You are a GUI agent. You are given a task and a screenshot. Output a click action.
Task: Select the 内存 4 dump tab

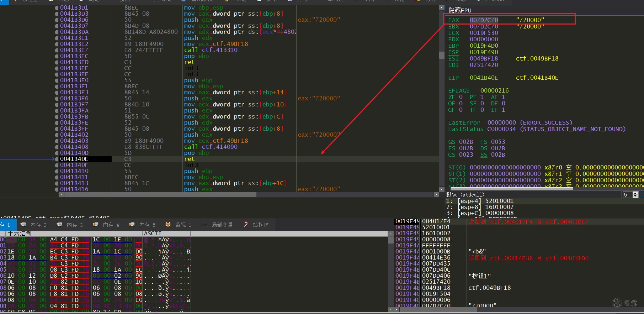106,225
